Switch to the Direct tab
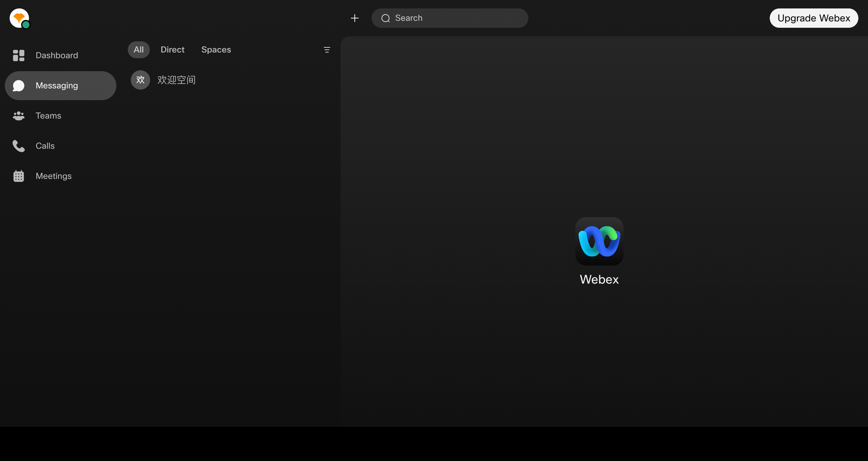The height and width of the screenshot is (461, 868). [x=172, y=49]
